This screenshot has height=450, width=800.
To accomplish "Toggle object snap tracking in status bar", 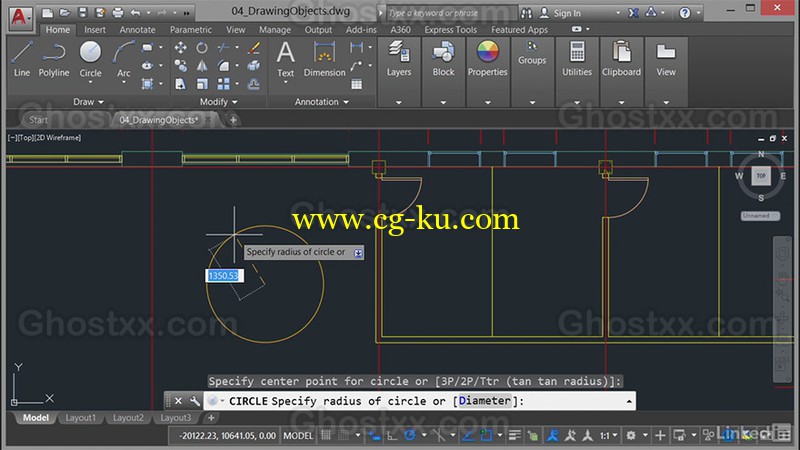I will [468, 435].
